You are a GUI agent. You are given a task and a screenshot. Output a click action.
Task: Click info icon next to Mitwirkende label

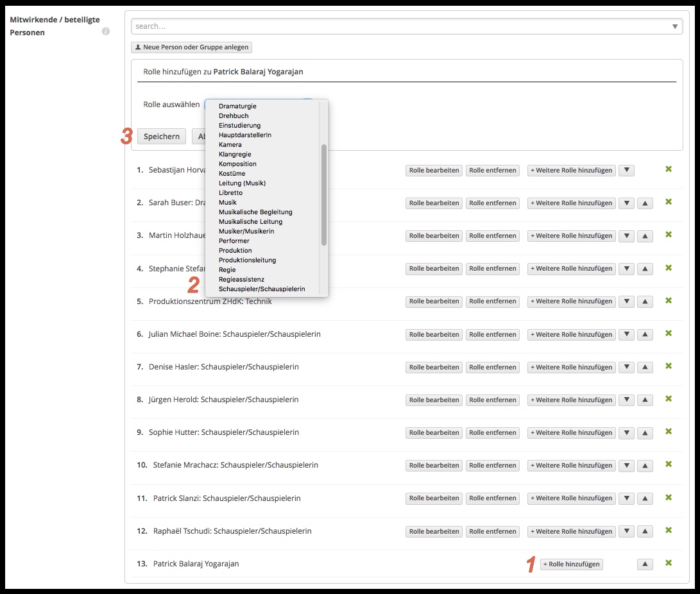point(106,31)
